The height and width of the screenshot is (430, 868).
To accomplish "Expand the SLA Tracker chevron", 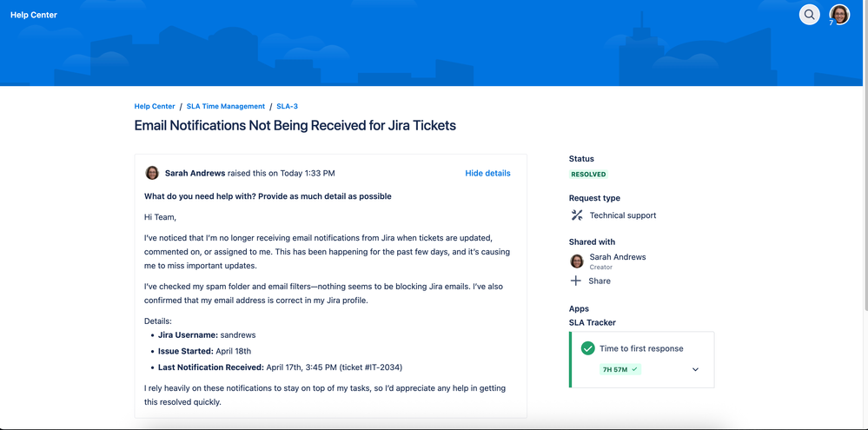I will point(696,370).
